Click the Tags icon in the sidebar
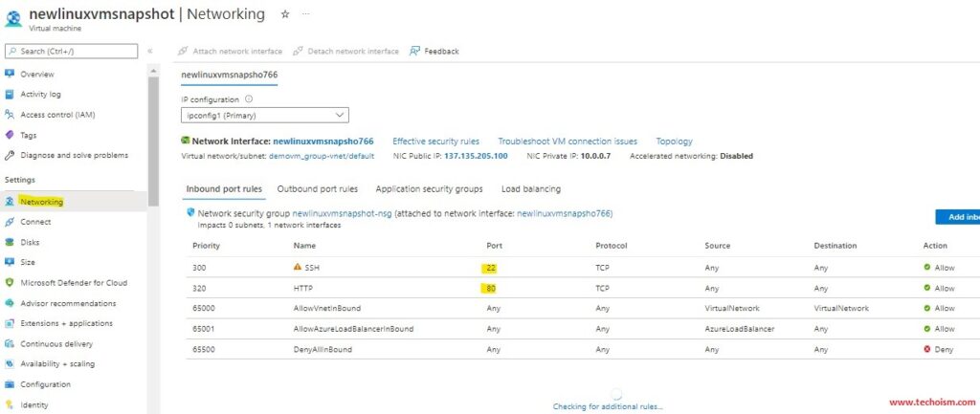 (x=10, y=135)
